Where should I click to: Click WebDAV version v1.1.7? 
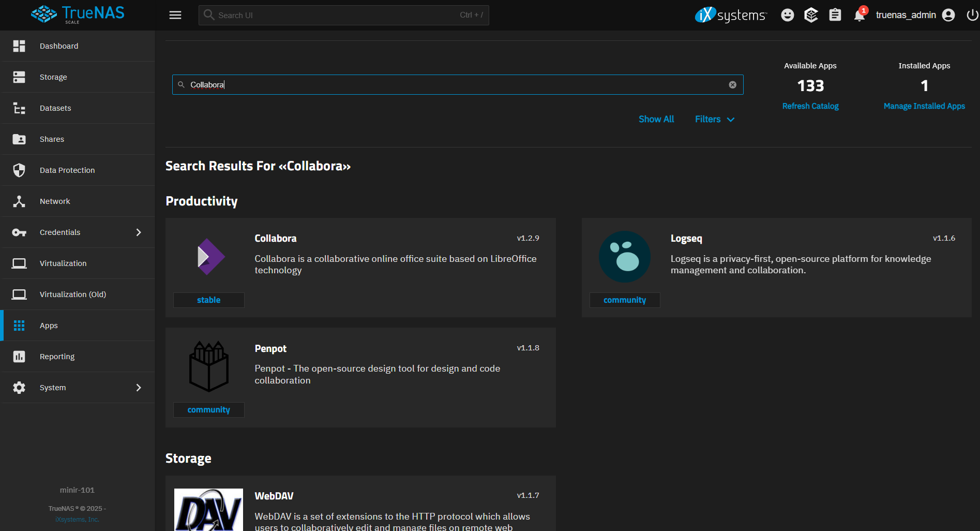point(528,495)
